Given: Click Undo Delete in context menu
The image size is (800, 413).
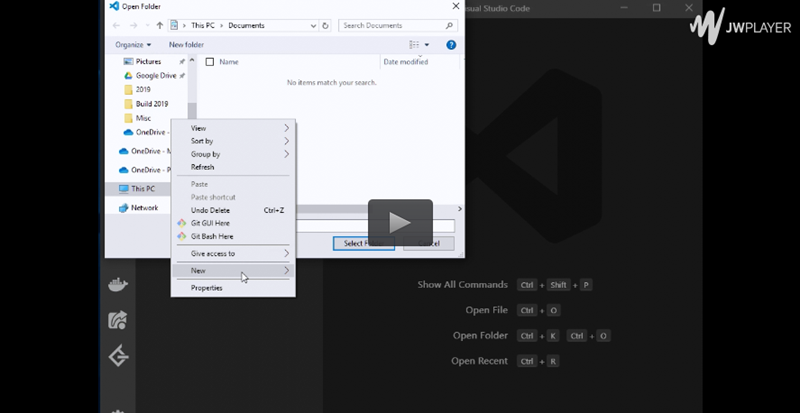Looking at the screenshot, I should coord(210,210).
